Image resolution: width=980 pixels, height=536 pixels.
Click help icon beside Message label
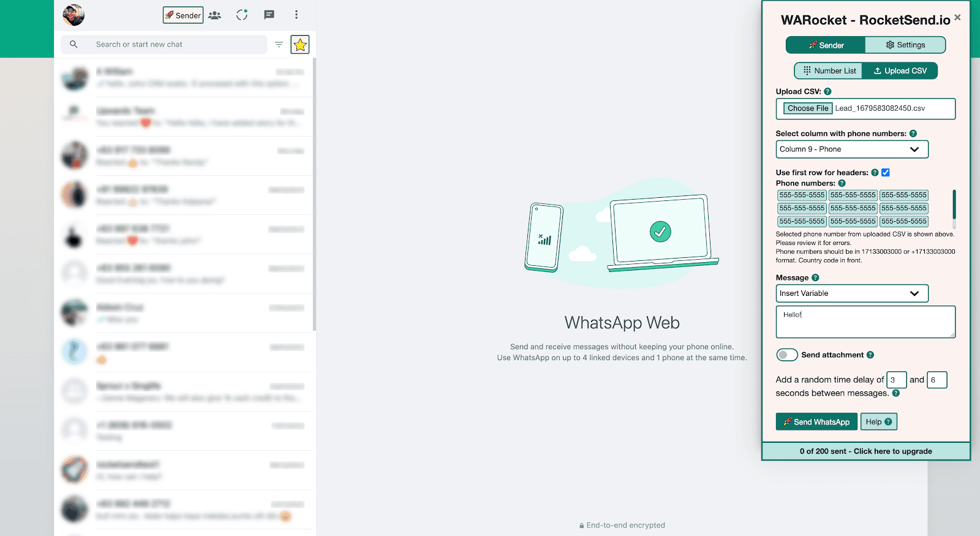point(815,278)
